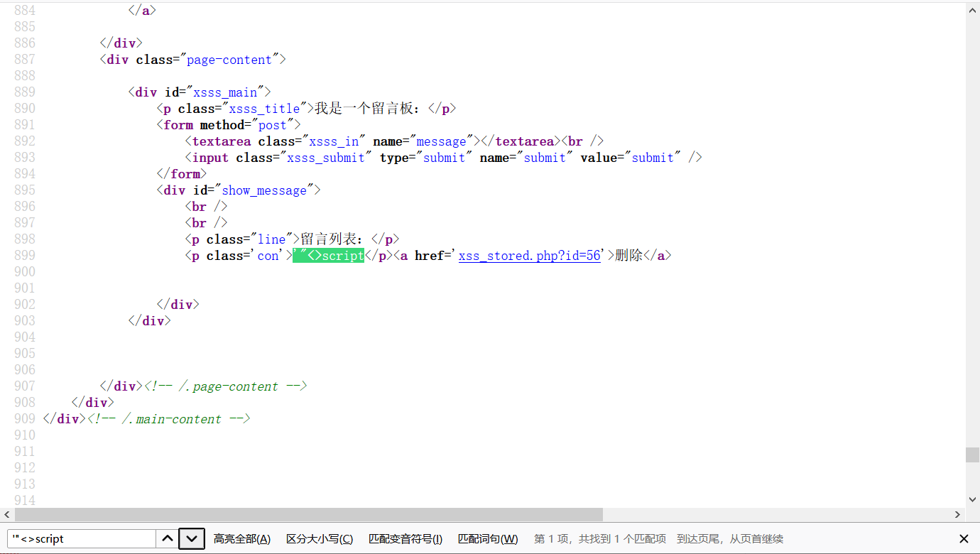Click the textarea tag on line 892
The width and height of the screenshot is (980, 554).
222,141
